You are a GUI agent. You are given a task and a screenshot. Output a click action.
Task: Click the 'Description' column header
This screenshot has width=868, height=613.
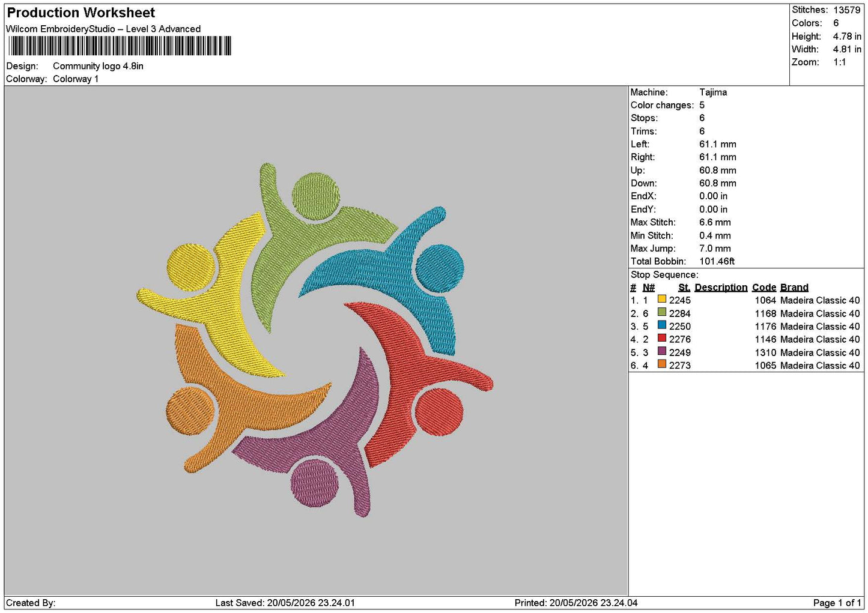tap(721, 288)
